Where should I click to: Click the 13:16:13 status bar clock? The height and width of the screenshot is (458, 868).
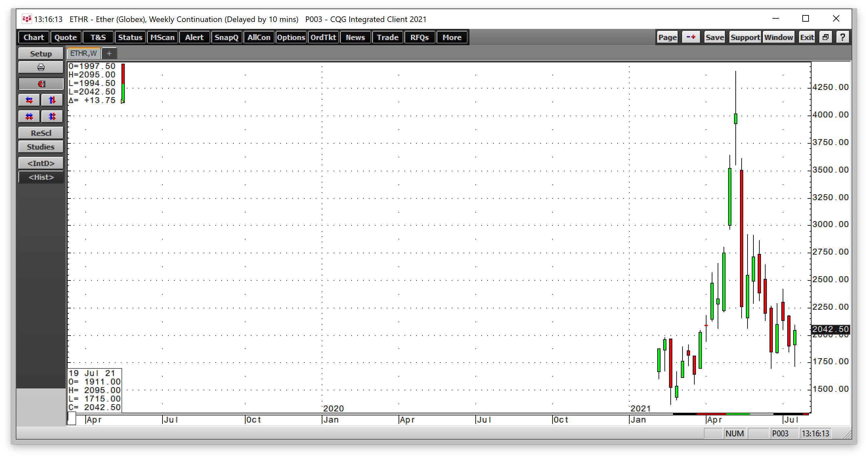tap(815, 433)
